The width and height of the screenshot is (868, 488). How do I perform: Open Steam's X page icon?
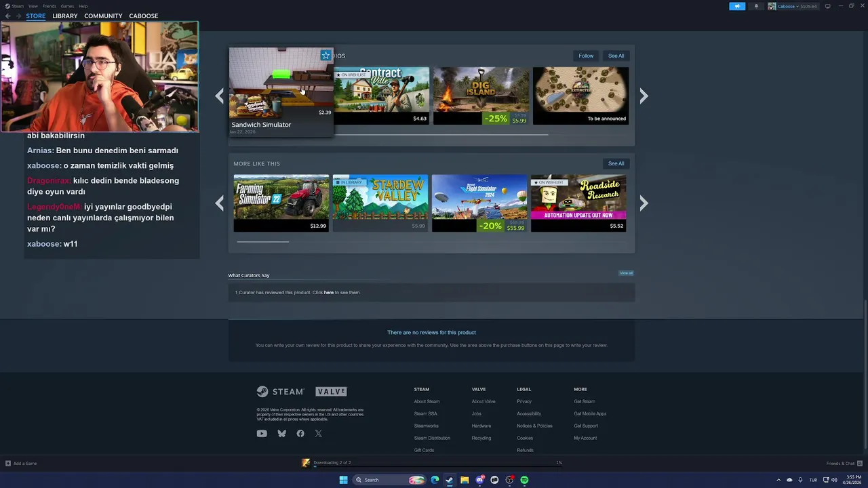(318, 434)
